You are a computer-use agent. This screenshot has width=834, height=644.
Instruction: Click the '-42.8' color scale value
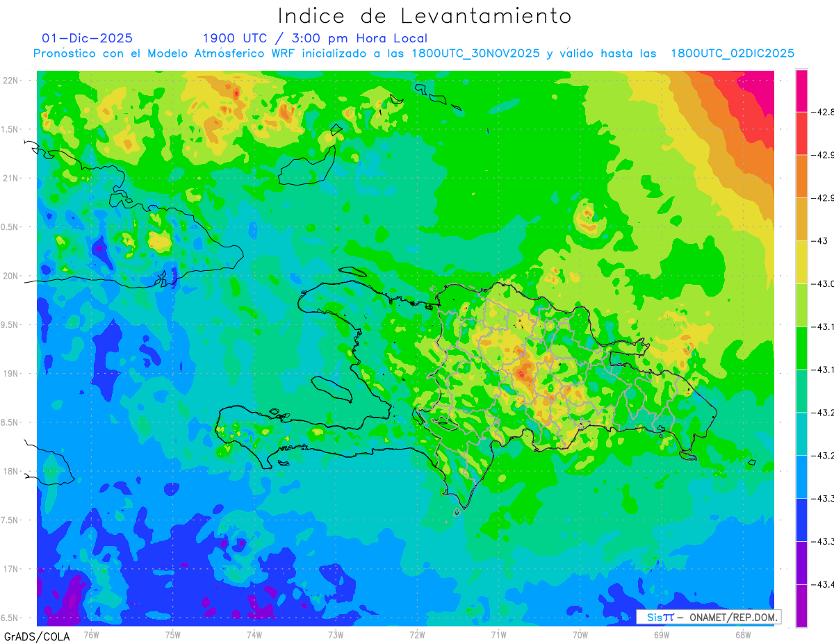(823, 112)
